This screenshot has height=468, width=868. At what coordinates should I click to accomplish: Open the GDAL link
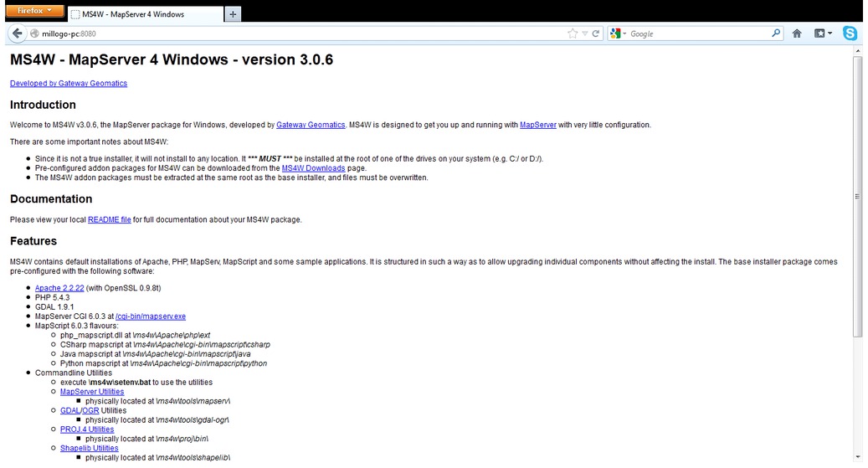70,410
